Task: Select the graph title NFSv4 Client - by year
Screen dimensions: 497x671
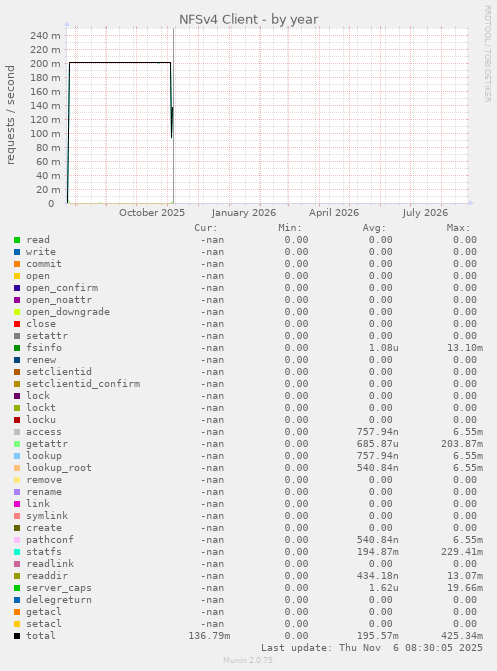Action: 248,20
